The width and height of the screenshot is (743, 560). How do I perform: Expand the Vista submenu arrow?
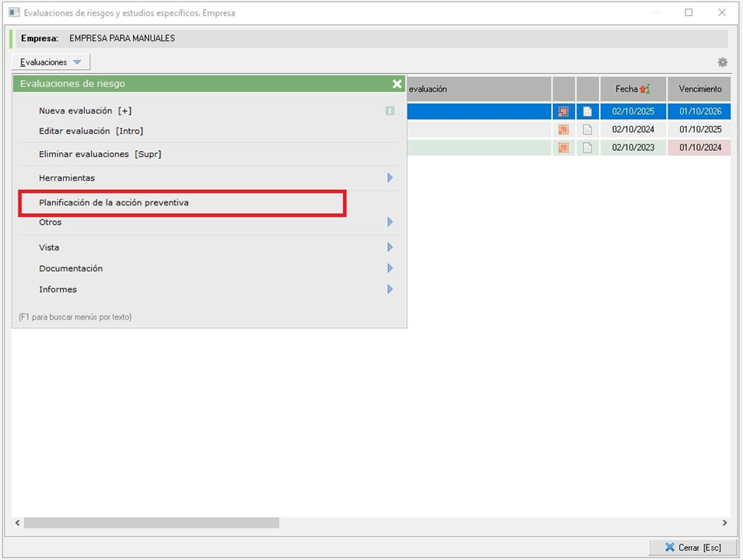coord(390,247)
